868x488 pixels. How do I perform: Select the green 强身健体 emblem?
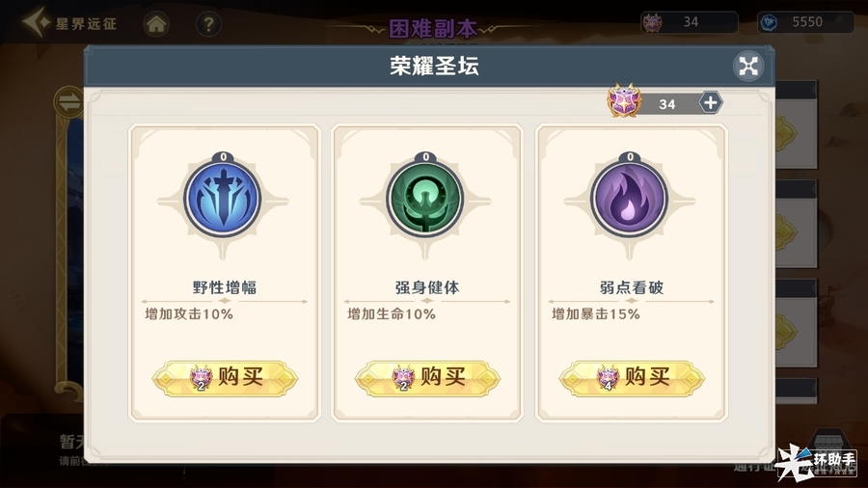click(x=425, y=198)
